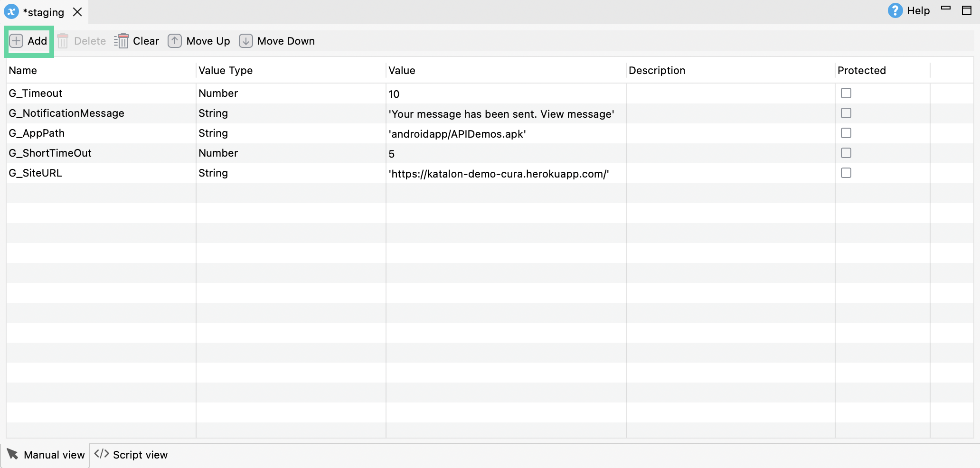Switch to Script view tab
Screen dimensions: 980x468
[131, 455]
